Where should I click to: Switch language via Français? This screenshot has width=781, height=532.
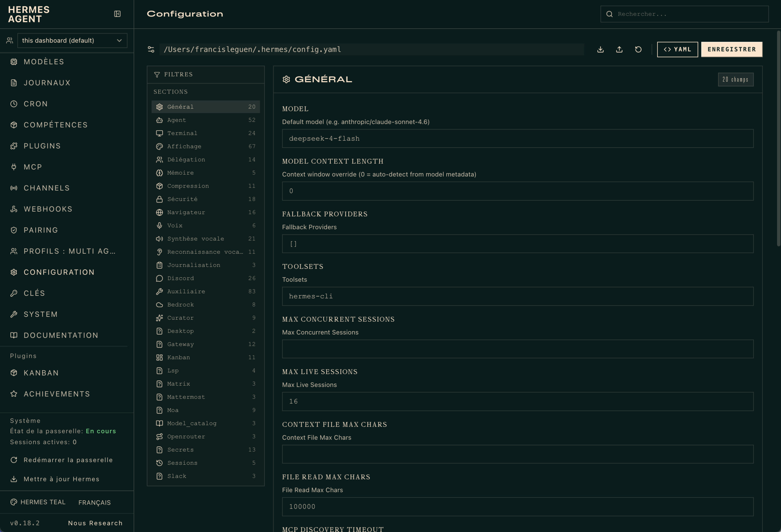pyautogui.click(x=95, y=502)
